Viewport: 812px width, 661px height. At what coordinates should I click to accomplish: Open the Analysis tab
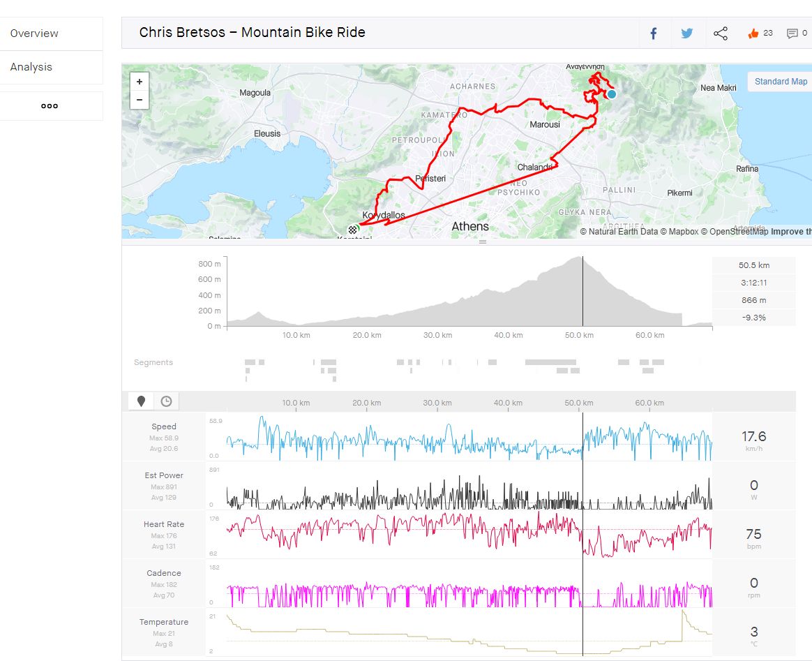[x=31, y=67]
